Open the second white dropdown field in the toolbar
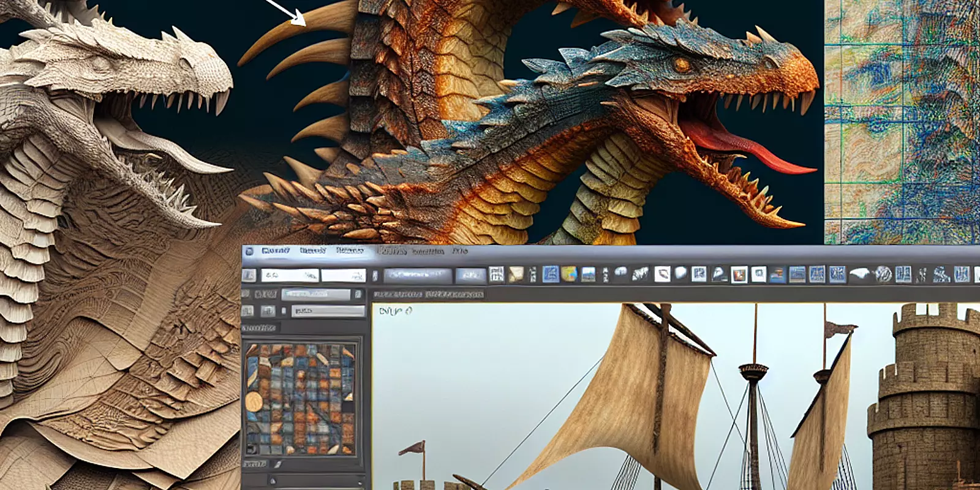The width and height of the screenshot is (980, 490). coord(343,276)
